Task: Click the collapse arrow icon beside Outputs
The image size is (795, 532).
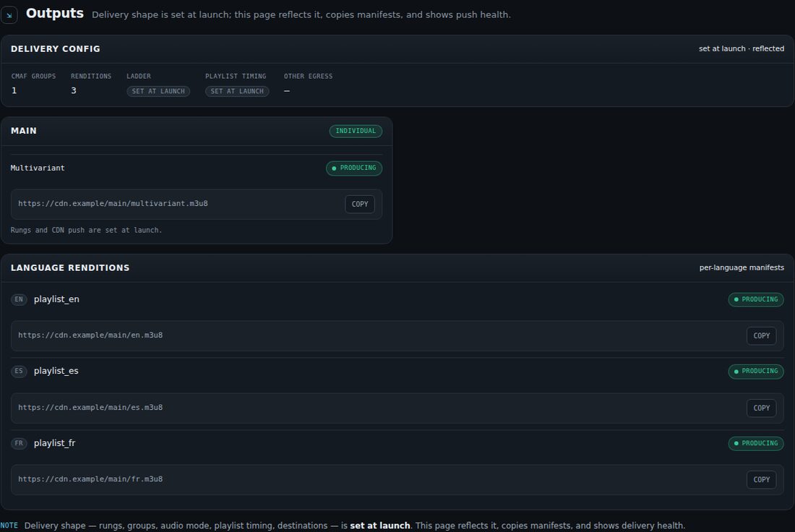Action: 9,15
